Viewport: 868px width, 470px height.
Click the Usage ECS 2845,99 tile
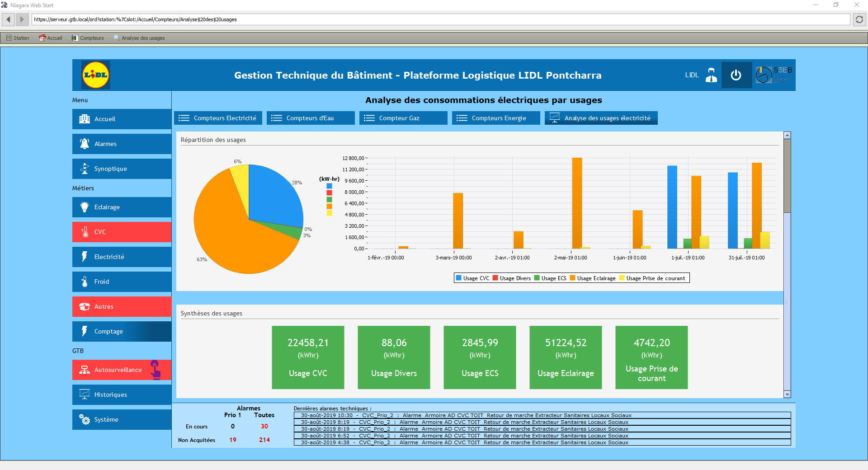tap(480, 357)
